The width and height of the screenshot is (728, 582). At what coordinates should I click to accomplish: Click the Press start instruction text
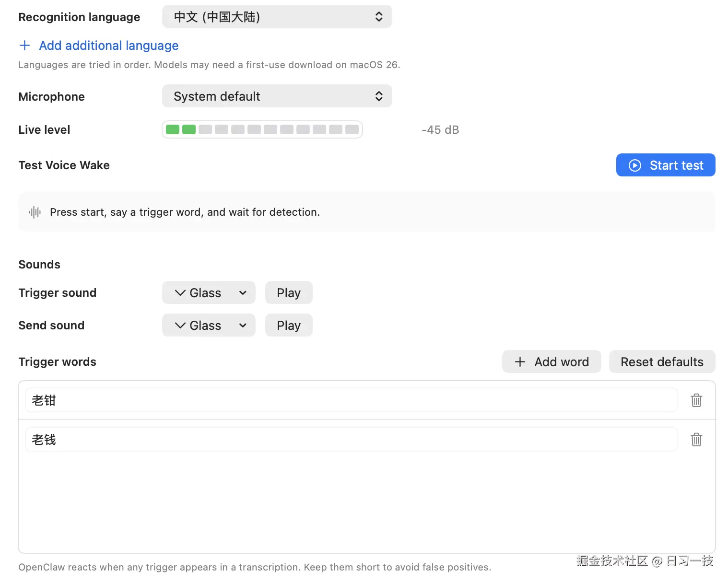[185, 212]
